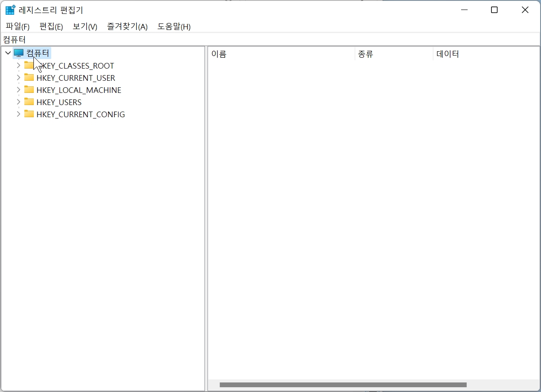This screenshot has height=392, width=541.
Task: Expand the HKEY_CLASSES_ROOT tree node
Action: (18, 66)
